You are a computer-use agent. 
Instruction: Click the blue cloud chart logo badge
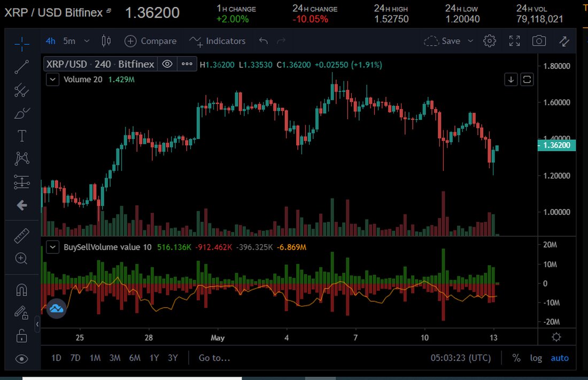(x=57, y=308)
